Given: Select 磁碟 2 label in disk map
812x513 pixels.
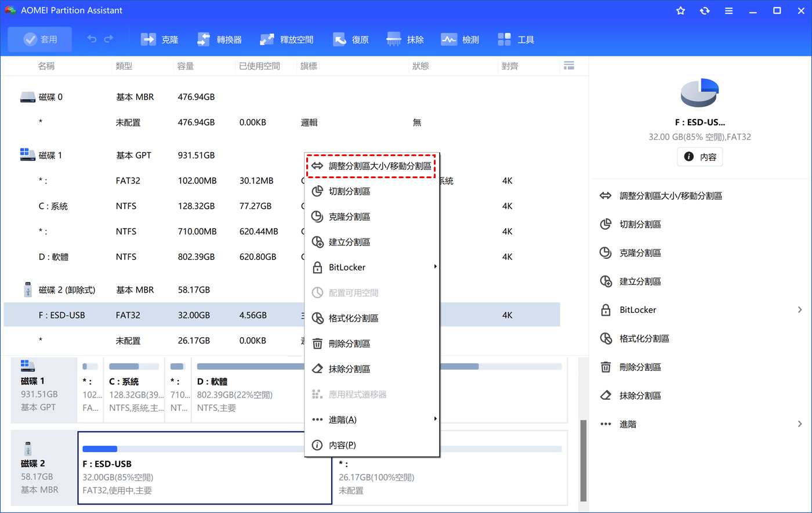Looking at the screenshot, I should (44, 468).
